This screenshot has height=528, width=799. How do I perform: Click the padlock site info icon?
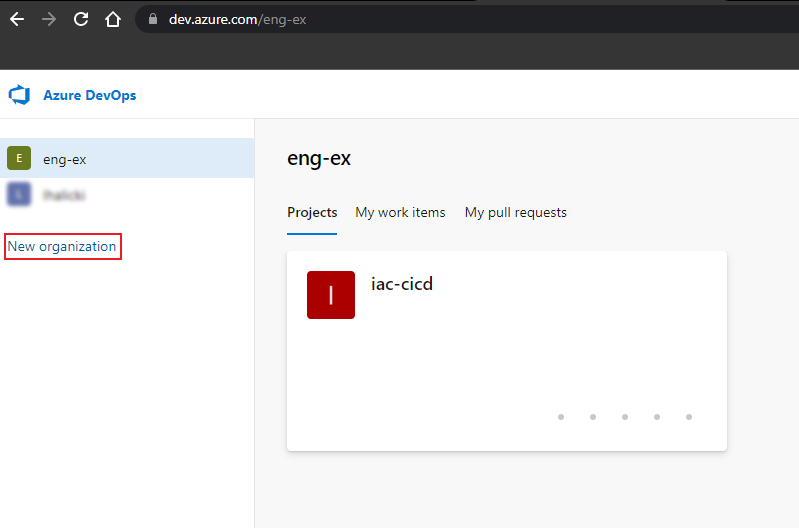(153, 19)
